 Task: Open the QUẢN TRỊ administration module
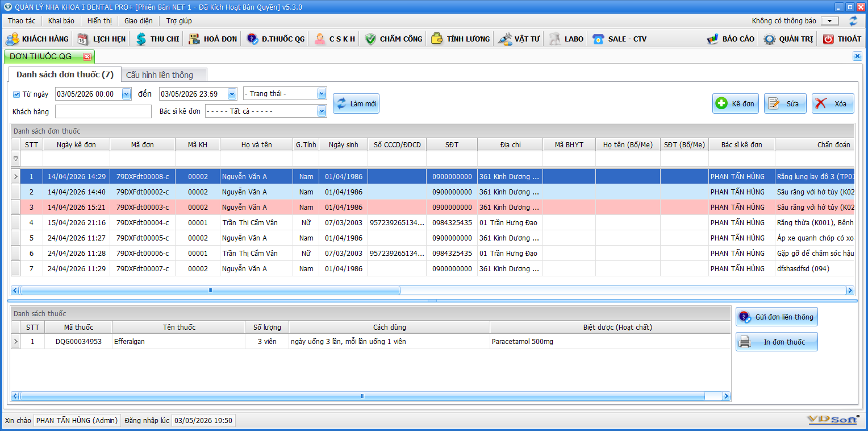[x=788, y=39]
